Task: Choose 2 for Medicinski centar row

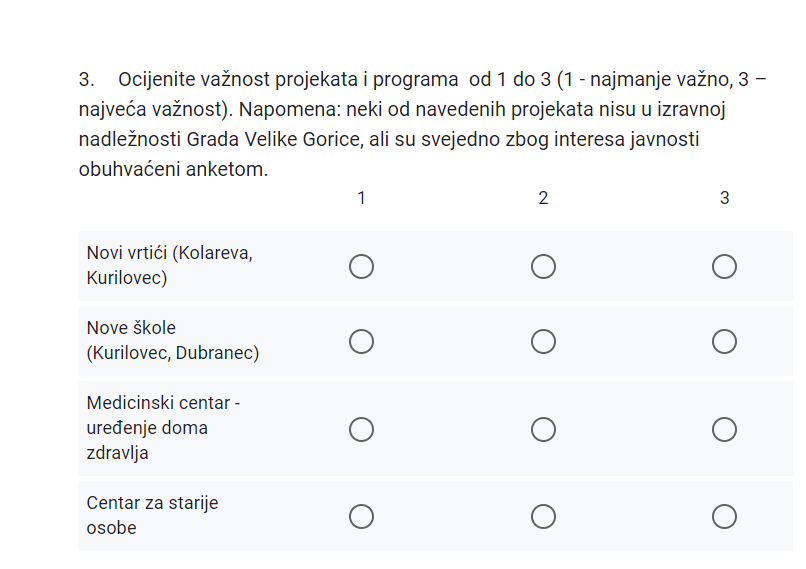Action: [x=543, y=429]
